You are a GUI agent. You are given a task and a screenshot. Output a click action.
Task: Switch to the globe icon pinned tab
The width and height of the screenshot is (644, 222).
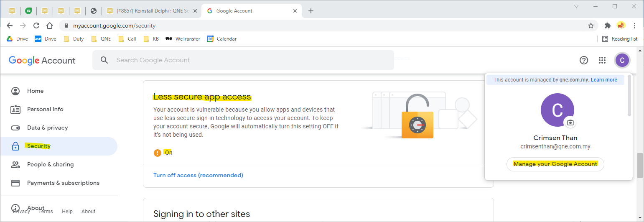[94, 11]
